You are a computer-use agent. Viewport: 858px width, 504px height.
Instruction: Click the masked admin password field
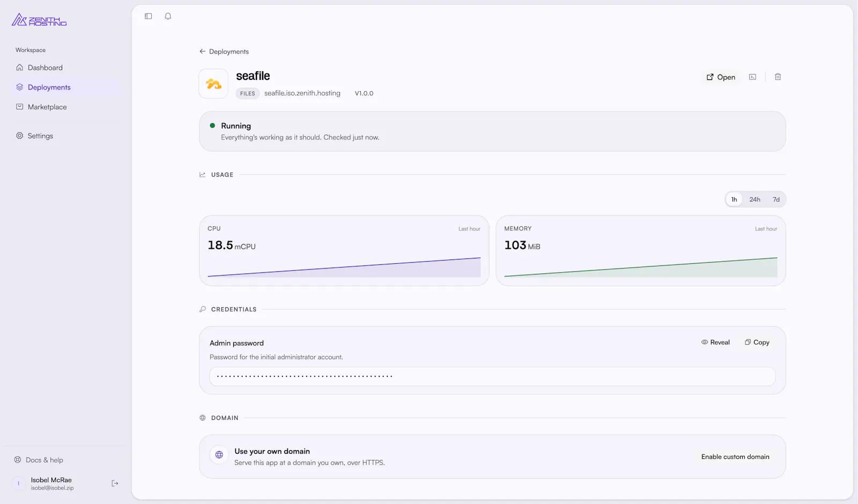[492, 376]
